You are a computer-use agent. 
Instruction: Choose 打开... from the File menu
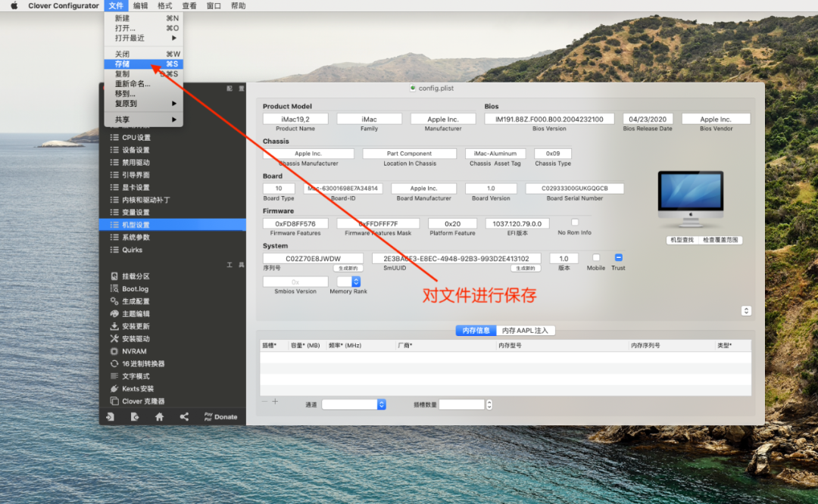click(x=144, y=28)
